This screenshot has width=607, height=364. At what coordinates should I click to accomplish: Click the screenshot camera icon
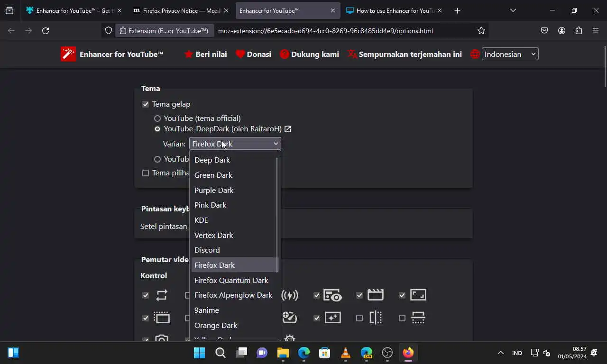click(x=162, y=338)
